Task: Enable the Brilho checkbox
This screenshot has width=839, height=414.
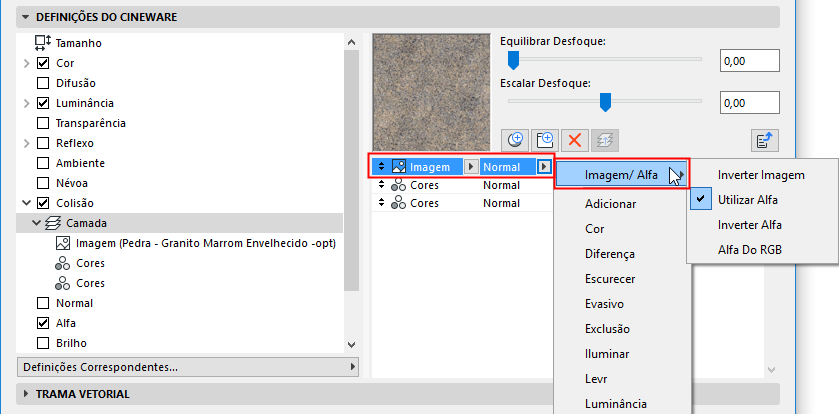Action: pos(43,343)
